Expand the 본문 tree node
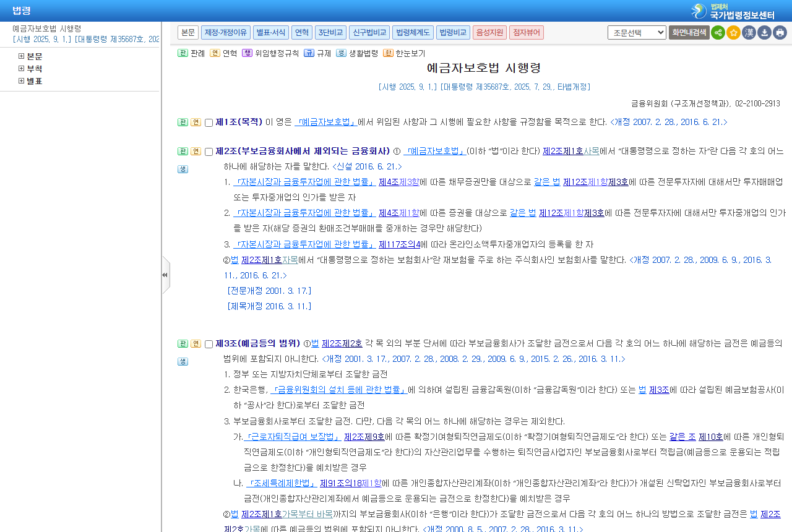Viewport: 792px width, 532px height. pyautogui.click(x=21, y=56)
